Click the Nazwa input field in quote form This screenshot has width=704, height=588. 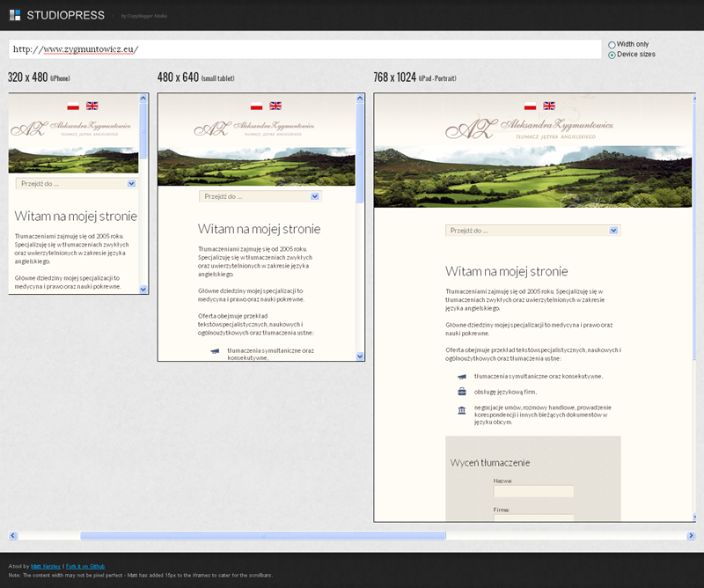(x=533, y=491)
